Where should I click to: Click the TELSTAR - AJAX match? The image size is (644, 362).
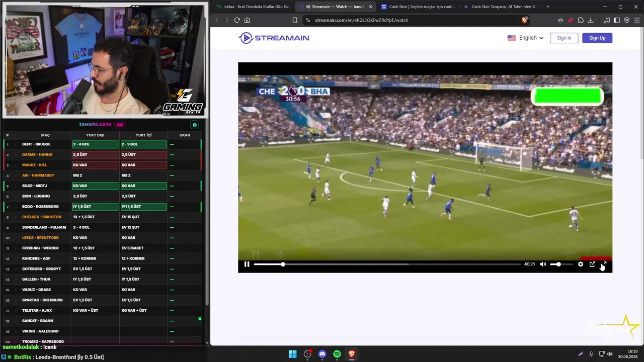[x=37, y=310]
